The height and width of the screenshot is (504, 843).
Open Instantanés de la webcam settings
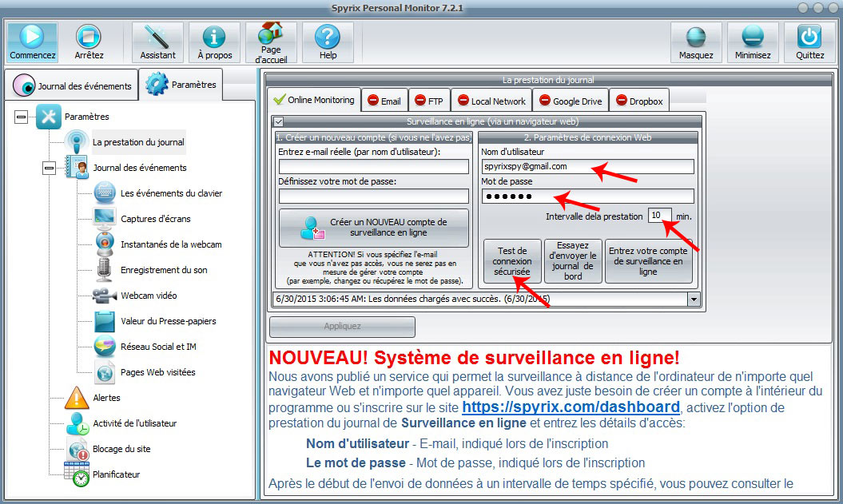[171, 244]
